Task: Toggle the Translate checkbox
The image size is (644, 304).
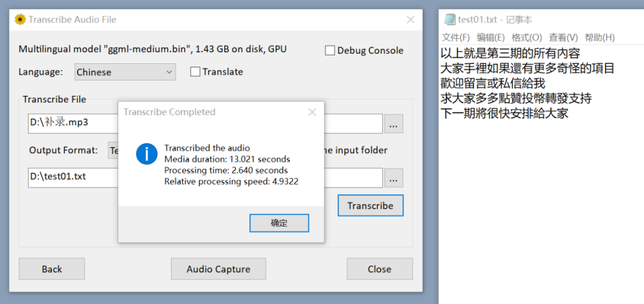Action: [x=195, y=72]
